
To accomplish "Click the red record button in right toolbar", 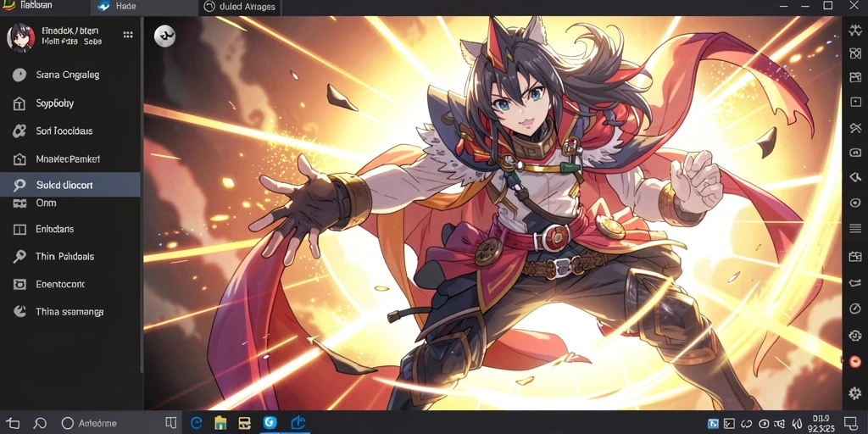I will click(x=855, y=361).
